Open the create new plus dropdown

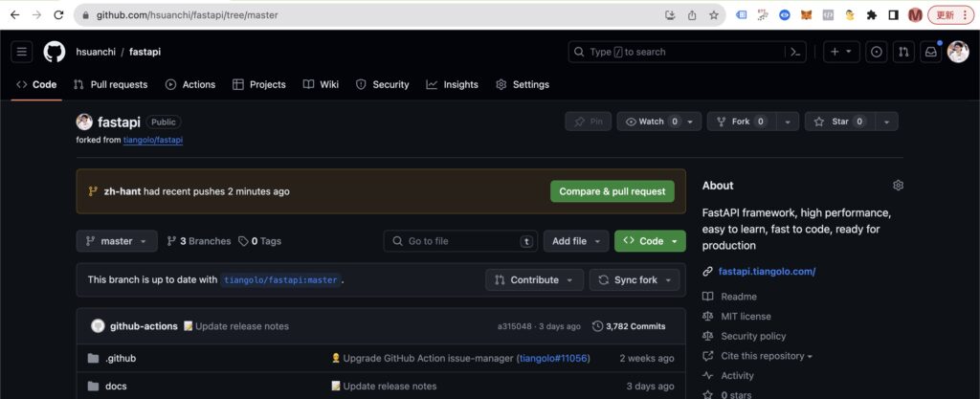pos(841,52)
